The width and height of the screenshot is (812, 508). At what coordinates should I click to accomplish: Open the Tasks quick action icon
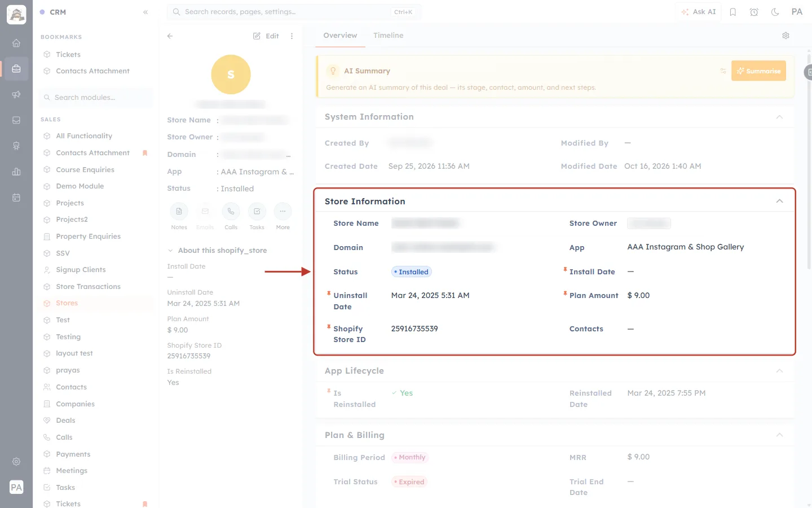coord(257,212)
